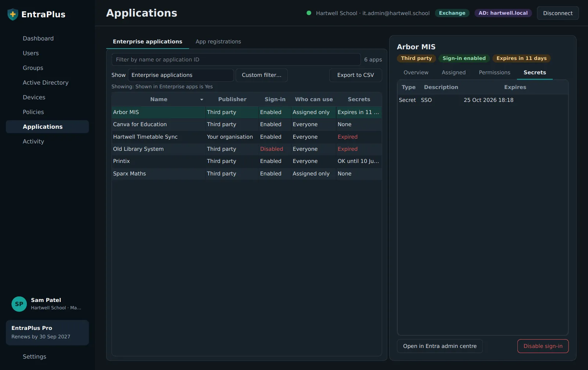The width and height of the screenshot is (588, 370).
Task: Click the SSO secret row in the Secrets panel
Action: tap(483, 100)
